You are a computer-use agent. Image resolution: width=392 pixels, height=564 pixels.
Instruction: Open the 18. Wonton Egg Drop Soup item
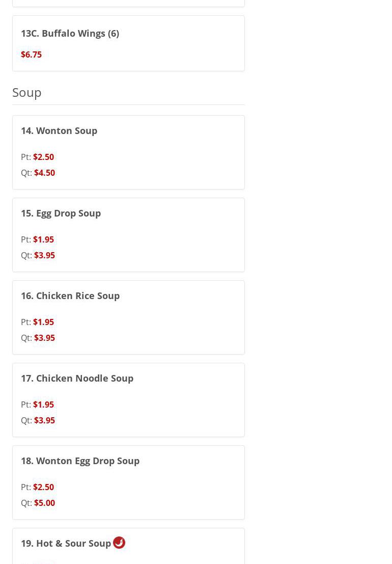pos(80,461)
